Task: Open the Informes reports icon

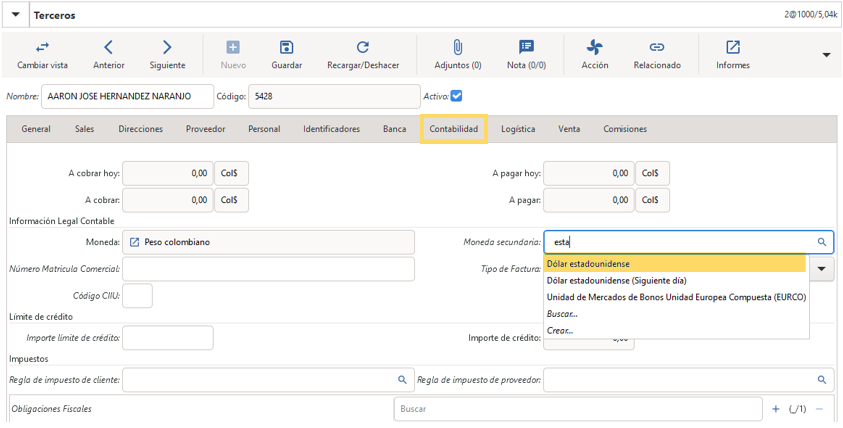Action: 733,48
